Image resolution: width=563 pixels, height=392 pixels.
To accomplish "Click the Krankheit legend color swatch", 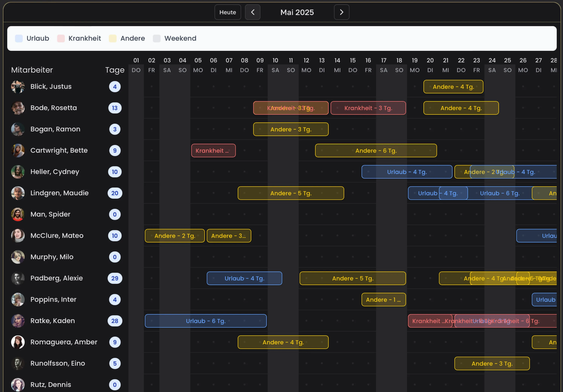I will pos(61,39).
